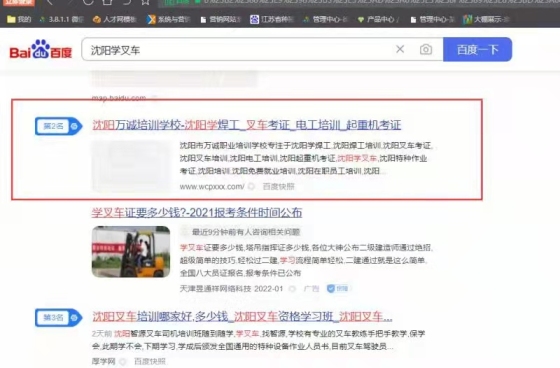Image resolution: width=560 pixels, height=368 pixels.
Task: Click the bookmark star icon in the toolbar
Action: coord(145,2)
